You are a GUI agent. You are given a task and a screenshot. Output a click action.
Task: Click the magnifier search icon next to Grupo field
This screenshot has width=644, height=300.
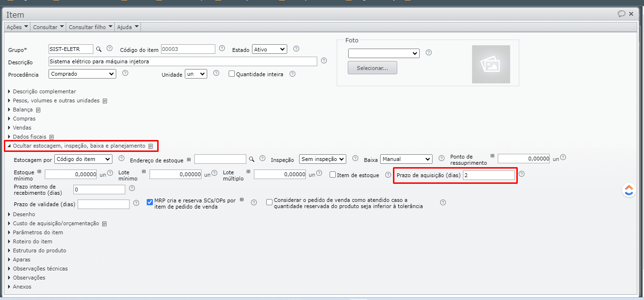(x=99, y=49)
